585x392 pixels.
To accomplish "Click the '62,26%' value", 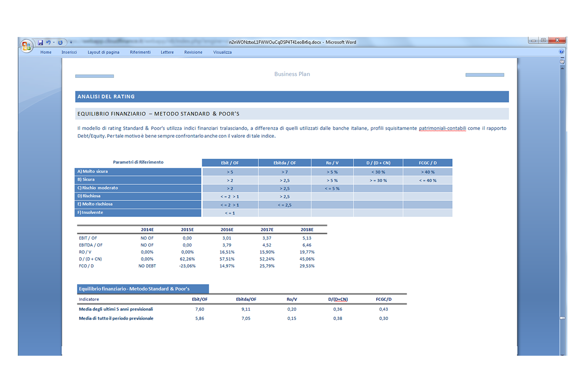I will (x=187, y=259).
